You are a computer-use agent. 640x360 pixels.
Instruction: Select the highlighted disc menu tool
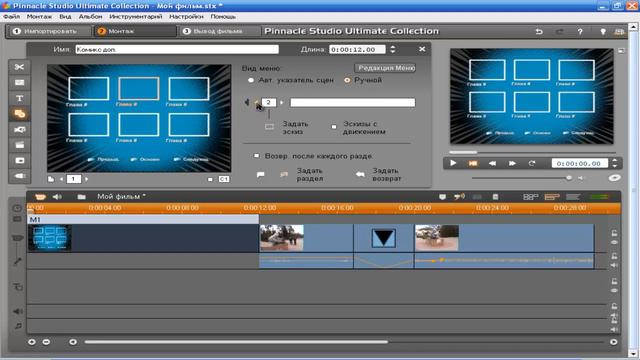pyautogui.click(x=19, y=114)
